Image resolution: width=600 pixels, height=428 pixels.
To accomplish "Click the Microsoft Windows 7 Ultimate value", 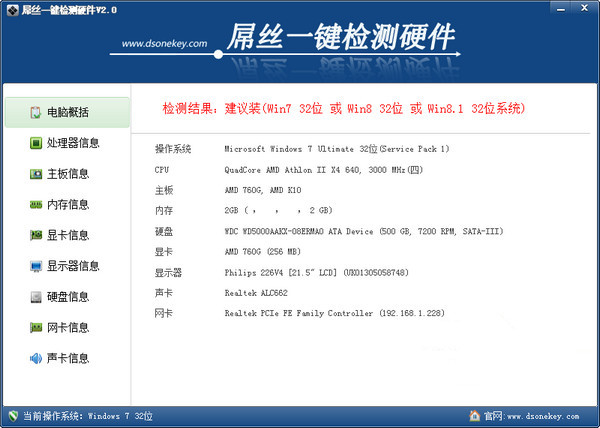I will point(337,149).
